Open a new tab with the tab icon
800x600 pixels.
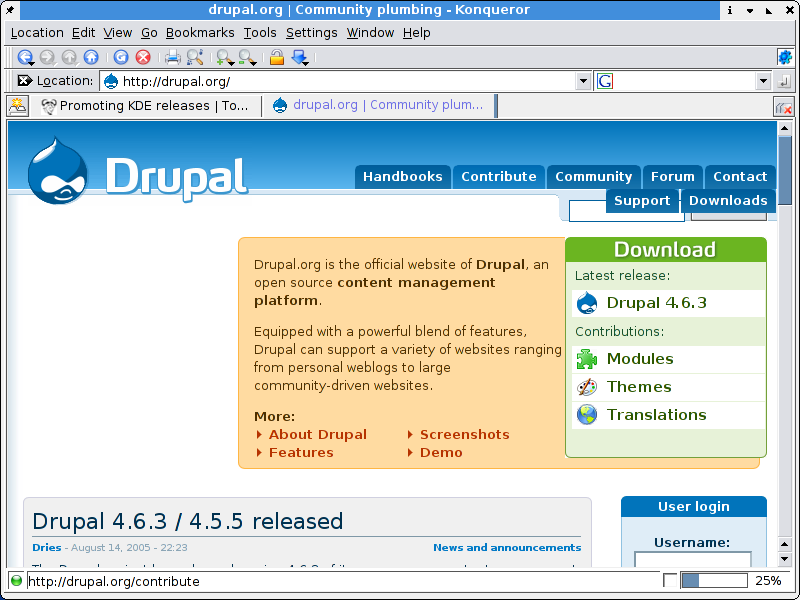tap(17, 106)
